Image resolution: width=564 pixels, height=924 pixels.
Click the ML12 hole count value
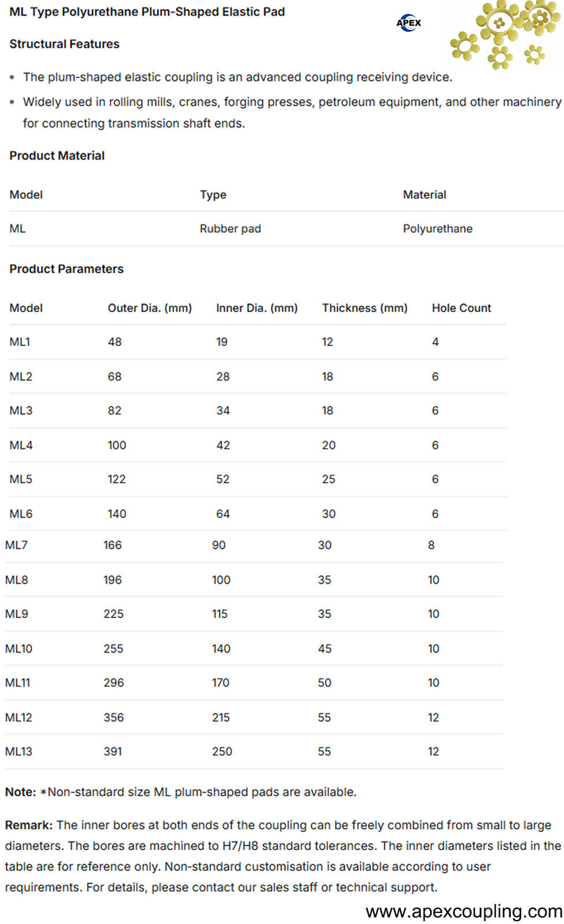(x=433, y=717)
